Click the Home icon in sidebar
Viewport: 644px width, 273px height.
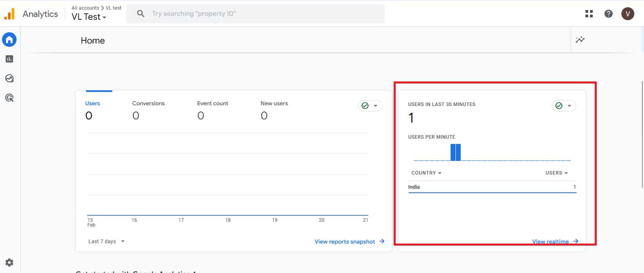pos(9,40)
